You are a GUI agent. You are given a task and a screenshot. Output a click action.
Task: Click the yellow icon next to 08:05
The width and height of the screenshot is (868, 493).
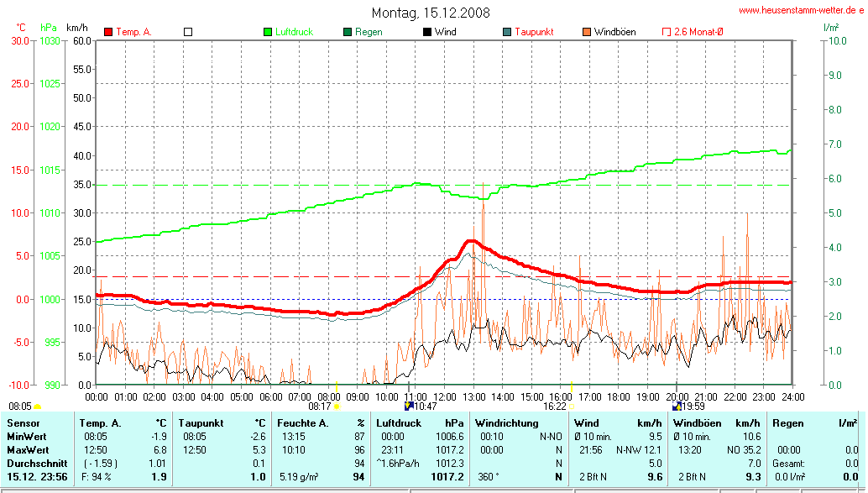pyautogui.click(x=37, y=406)
